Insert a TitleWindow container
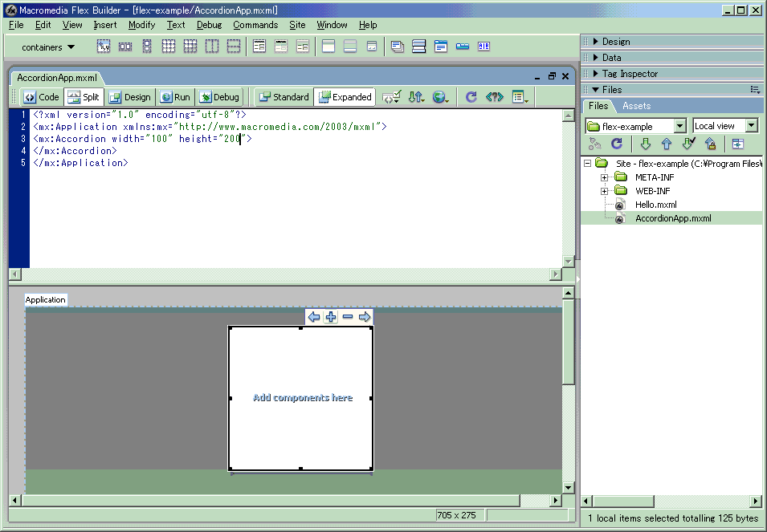 (372, 47)
